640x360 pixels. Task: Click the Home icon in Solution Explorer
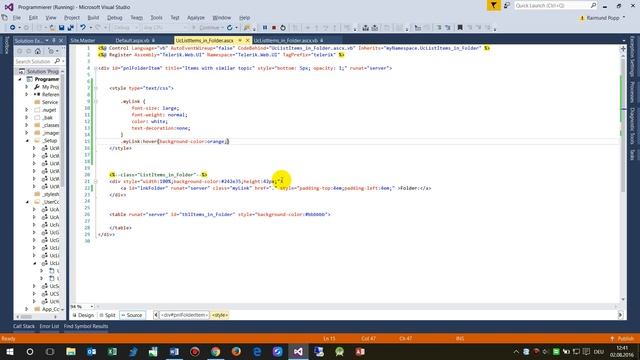(x=38, y=51)
